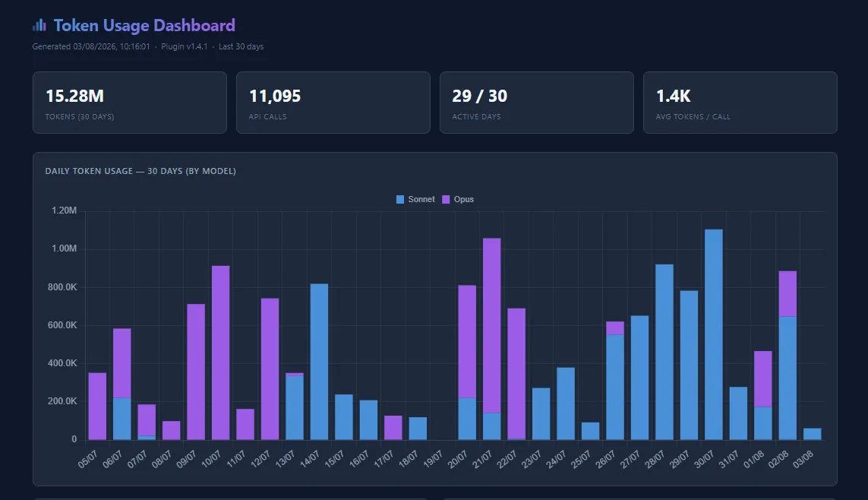The width and height of the screenshot is (868, 500).
Task: Click the Opus bar for 10/07
Action: pyautogui.click(x=220, y=353)
